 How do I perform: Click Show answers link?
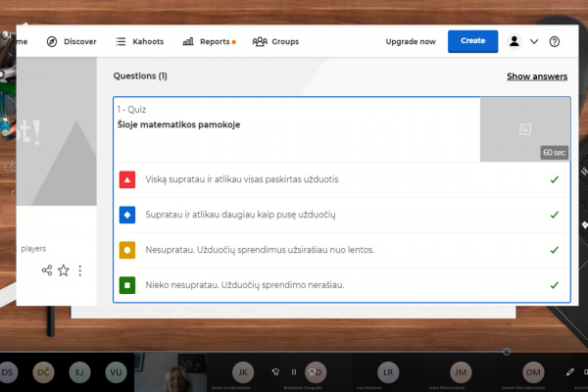click(x=537, y=76)
